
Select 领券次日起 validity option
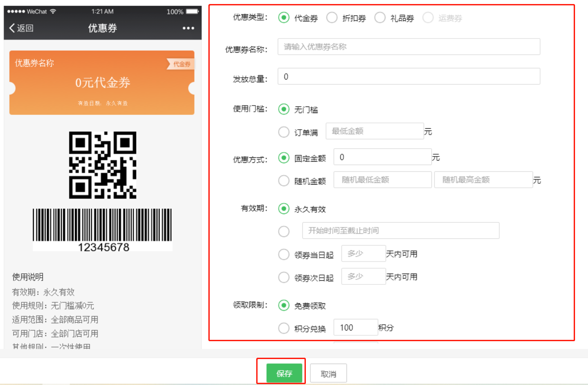(x=284, y=277)
